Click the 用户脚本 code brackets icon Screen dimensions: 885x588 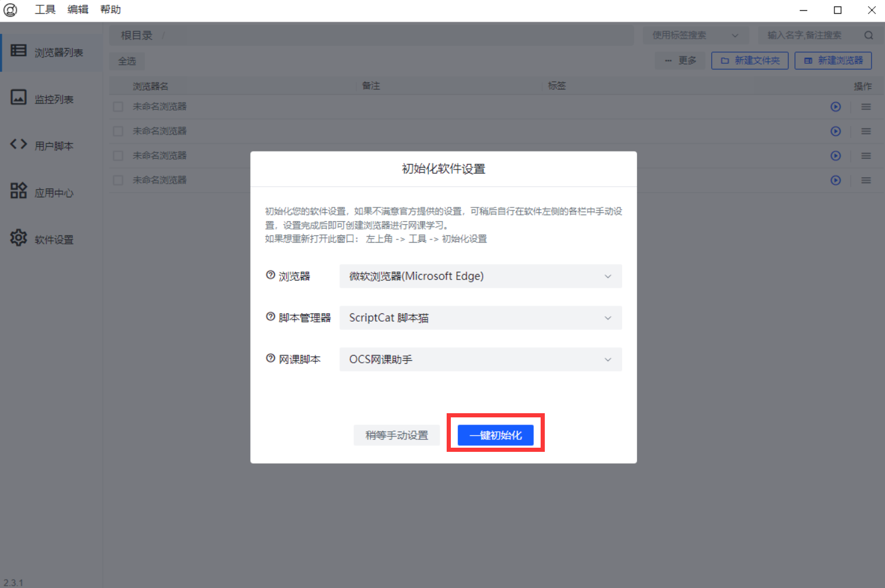[18, 144]
